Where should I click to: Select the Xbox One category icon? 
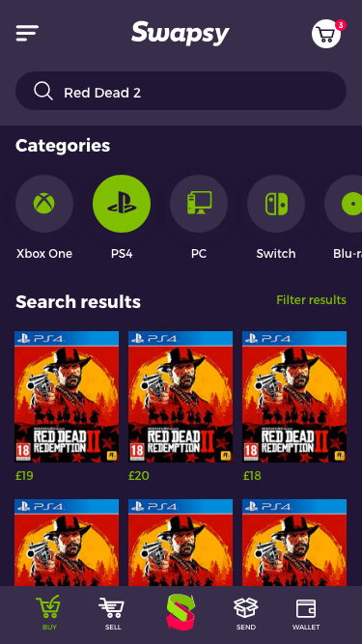click(x=44, y=204)
